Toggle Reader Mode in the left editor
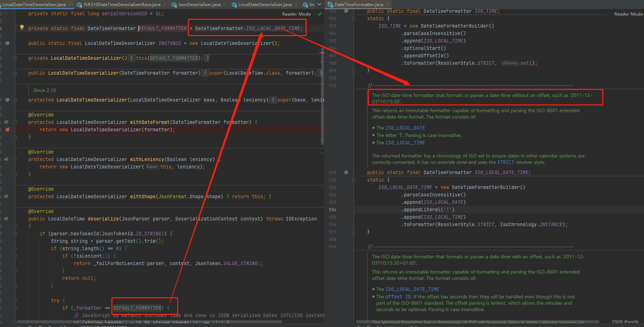Screen dimensions: 644x327 296,14
